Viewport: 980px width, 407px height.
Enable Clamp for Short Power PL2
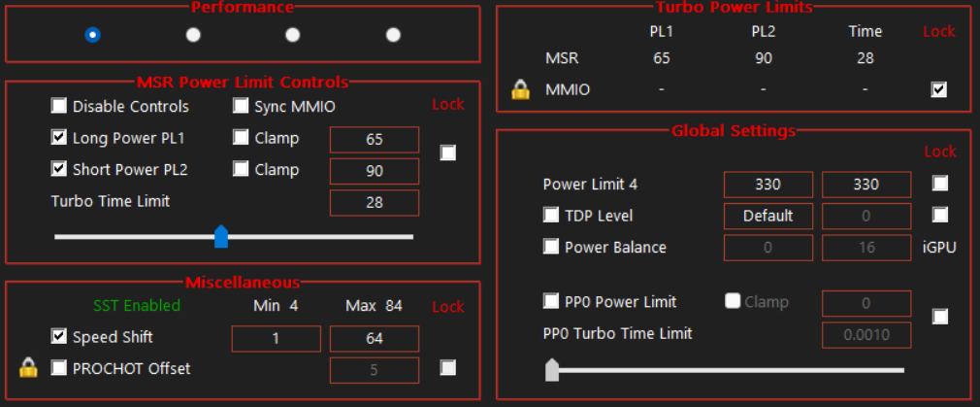(241, 170)
